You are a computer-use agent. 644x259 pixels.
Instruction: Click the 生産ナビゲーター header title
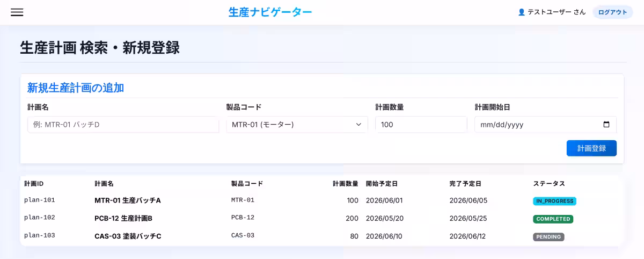270,12
